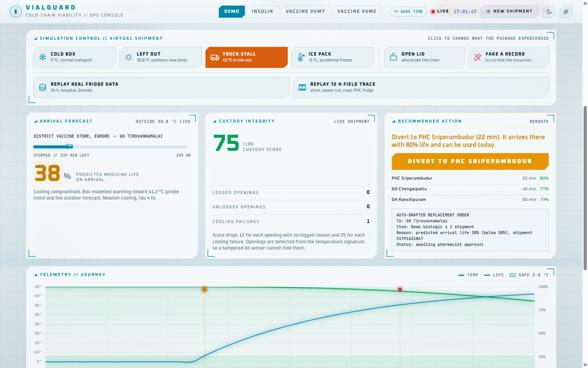
Task: Open the VACCINE VVM2 tab
Action: coord(357,11)
